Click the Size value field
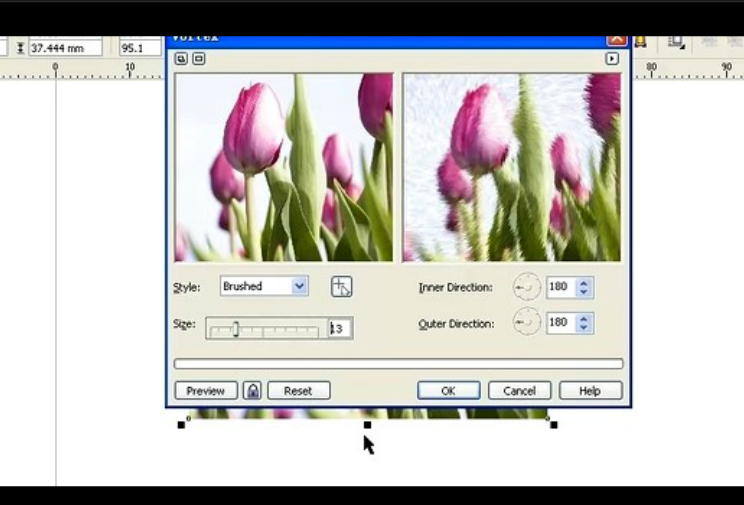The height and width of the screenshot is (505, 744). pyautogui.click(x=341, y=328)
